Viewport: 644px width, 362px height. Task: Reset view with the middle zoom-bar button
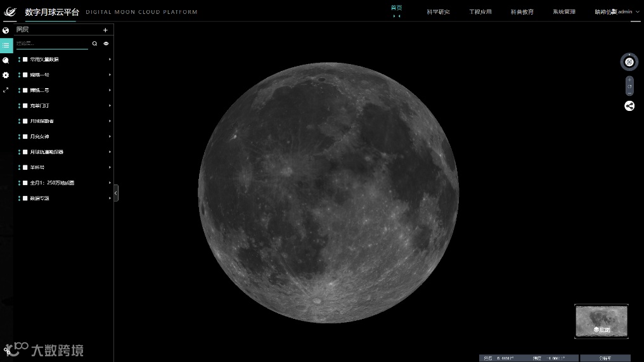tap(629, 86)
